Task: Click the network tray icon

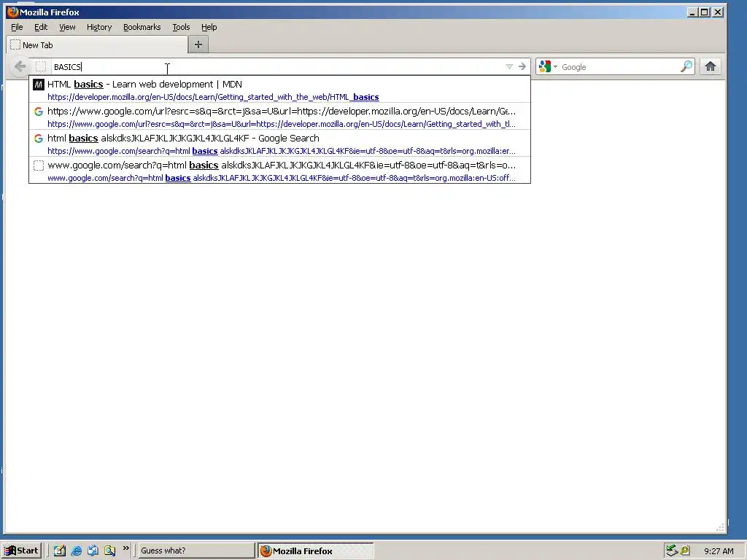Action: (672, 551)
